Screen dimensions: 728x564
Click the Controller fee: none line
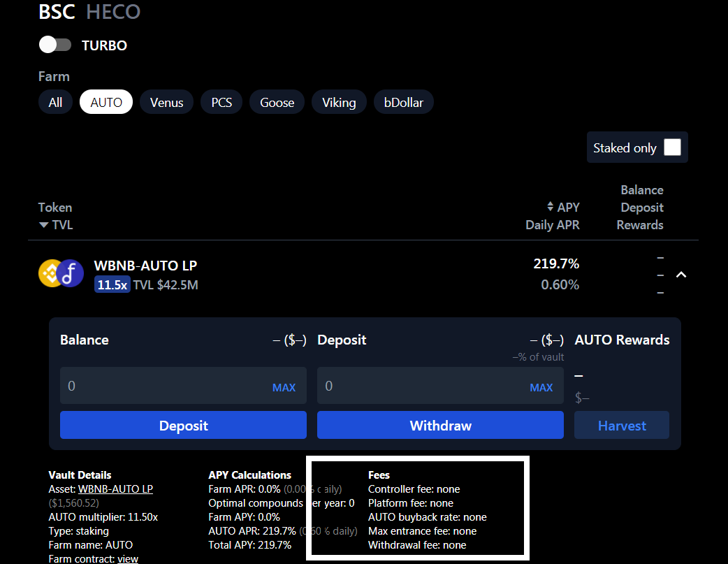[414, 489]
